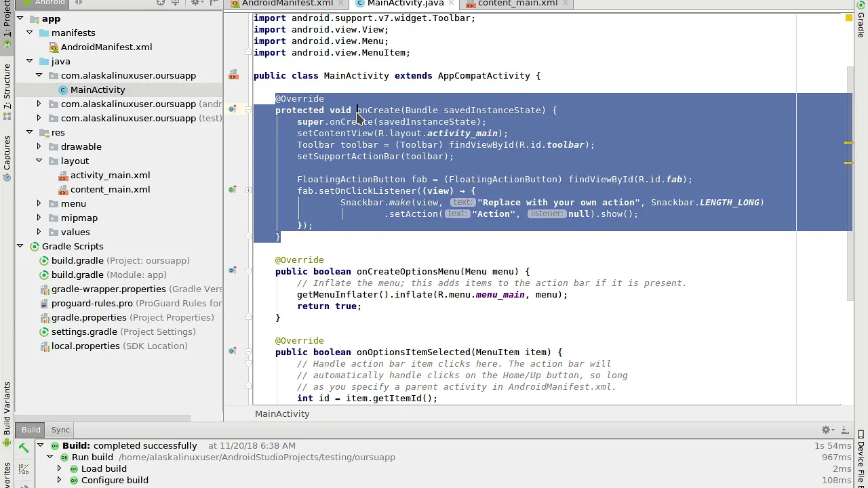Click the content_main.xml layout file icon in tree
868x488 pixels.
tap(63, 190)
